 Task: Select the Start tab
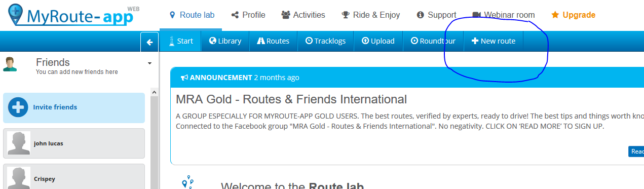[180, 41]
